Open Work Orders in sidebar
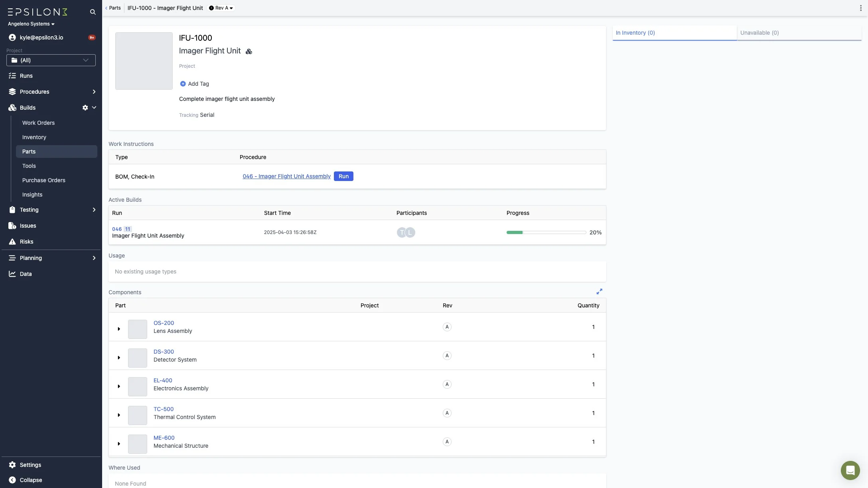868x488 pixels. tap(38, 123)
